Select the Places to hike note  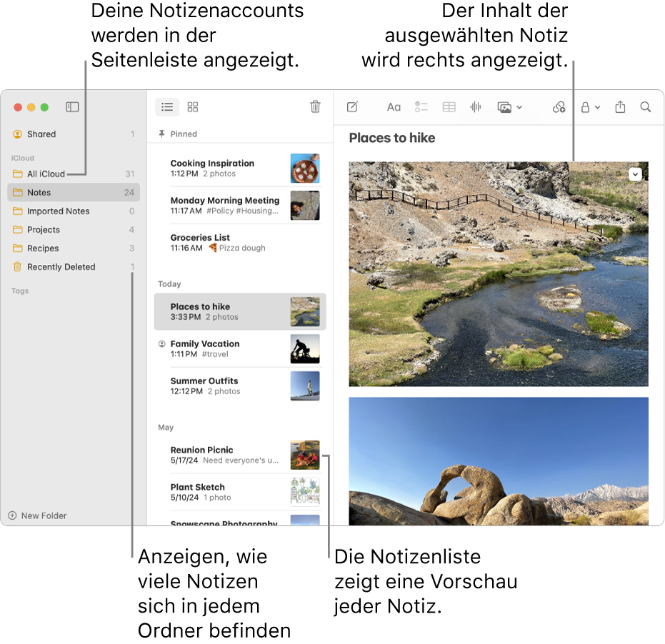[x=239, y=311]
